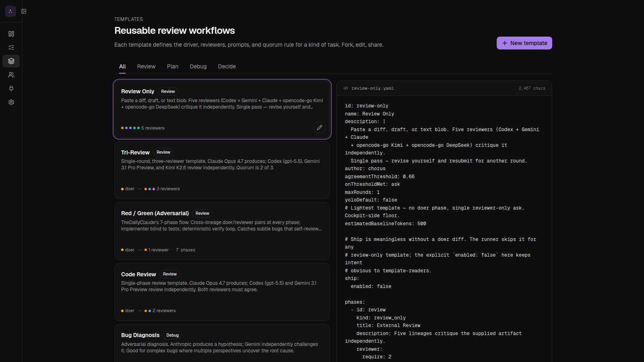Click the "maxRounds: 1" line
Screen dimensions: 644x362
click(x=362, y=192)
